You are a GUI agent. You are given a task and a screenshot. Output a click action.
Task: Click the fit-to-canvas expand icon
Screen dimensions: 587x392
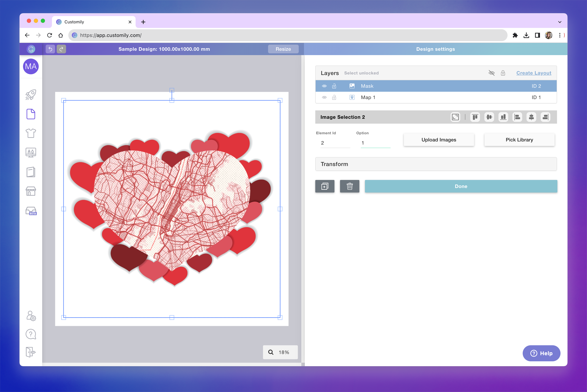(455, 117)
